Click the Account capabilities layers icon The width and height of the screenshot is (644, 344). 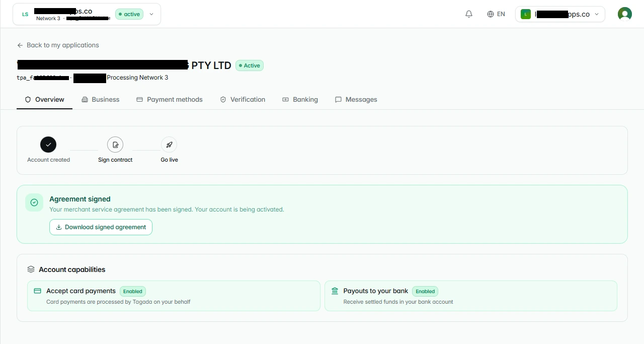[x=31, y=269]
